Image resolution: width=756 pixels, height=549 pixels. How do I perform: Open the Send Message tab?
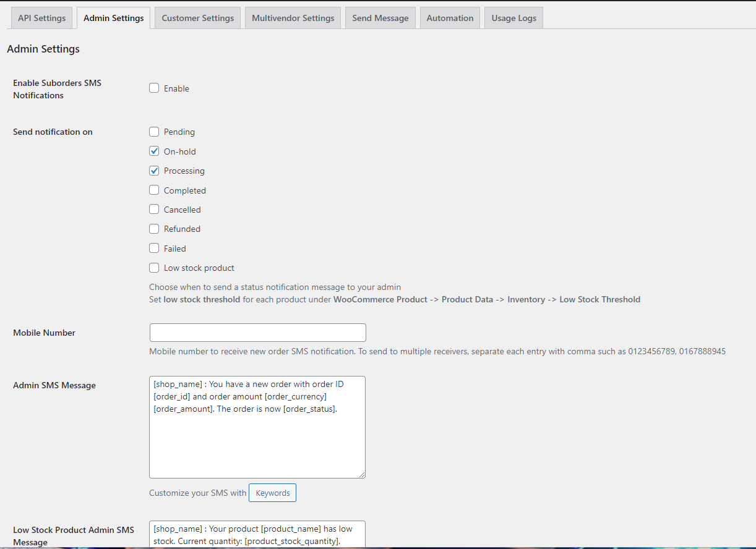point(380,18)
